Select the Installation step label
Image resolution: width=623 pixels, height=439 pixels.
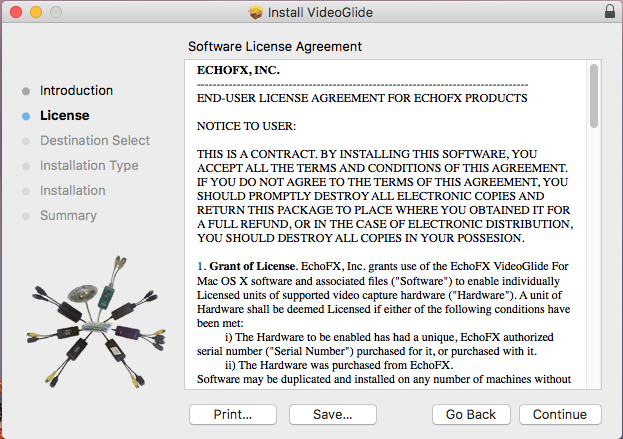point(72,191)
